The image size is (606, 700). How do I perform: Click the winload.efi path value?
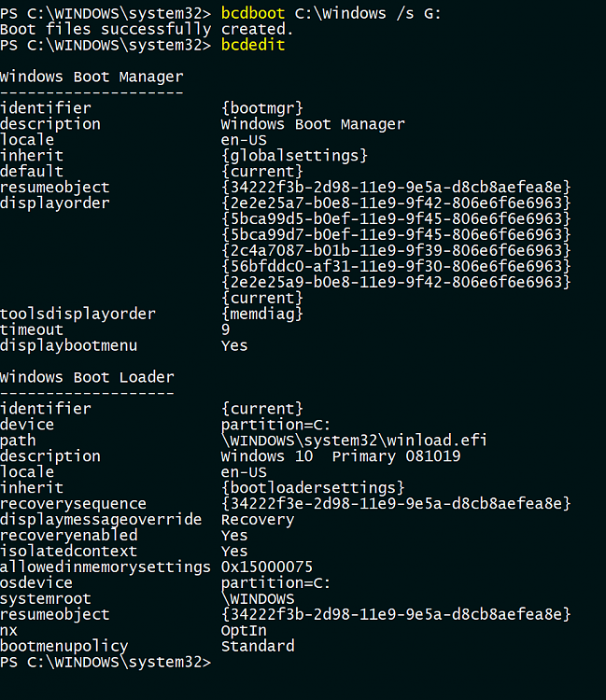click(354, 441)
